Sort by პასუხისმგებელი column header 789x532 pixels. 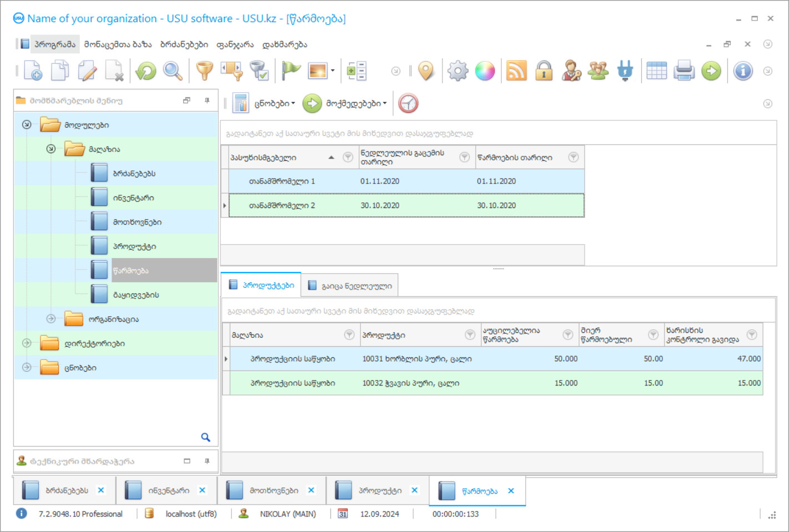click(263, 158)
